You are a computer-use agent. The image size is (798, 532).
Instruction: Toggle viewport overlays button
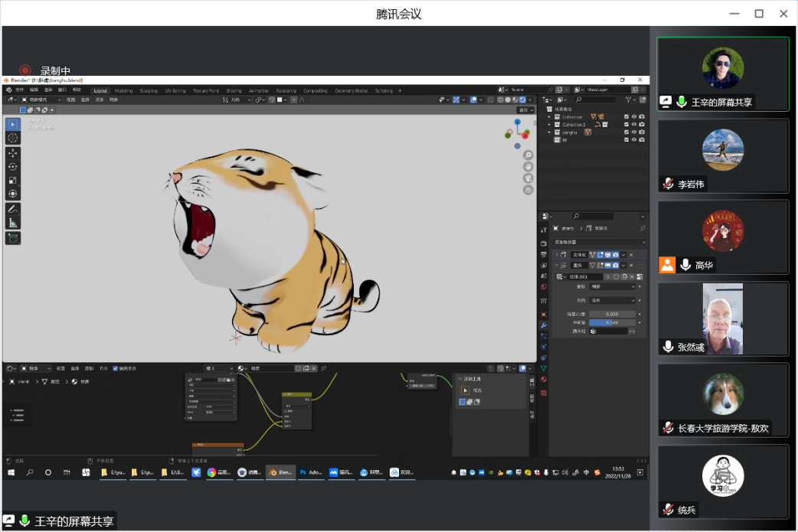[x=473, y=100]
